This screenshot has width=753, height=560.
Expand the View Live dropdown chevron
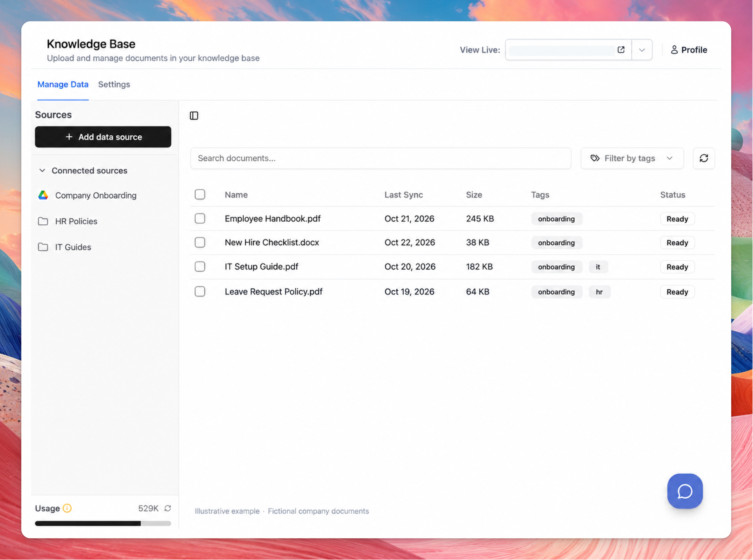642,50
